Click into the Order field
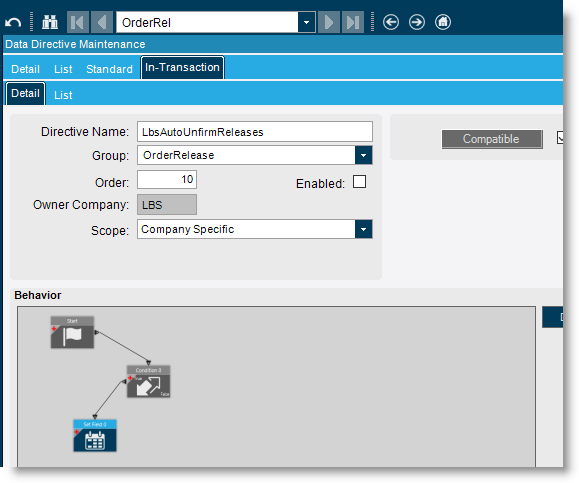The image size is (579, 483). point(167,179)
